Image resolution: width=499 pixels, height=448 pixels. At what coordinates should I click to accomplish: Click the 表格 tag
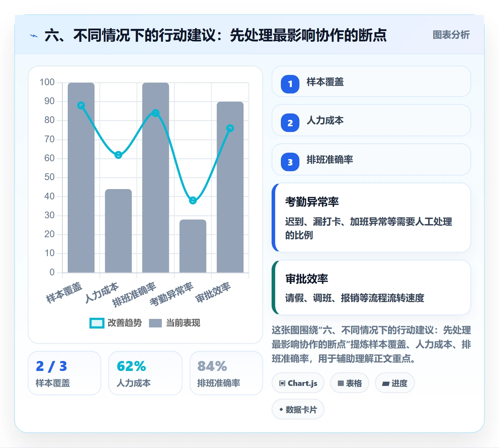pyautogui.click(x=350, y=383)
